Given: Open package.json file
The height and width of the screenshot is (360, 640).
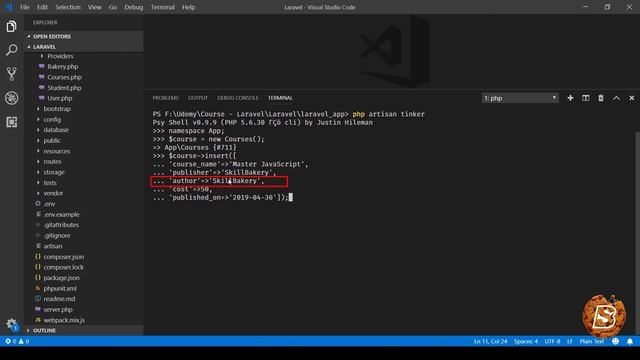Looking at the screenshot, I should click(x=61, y=278).
